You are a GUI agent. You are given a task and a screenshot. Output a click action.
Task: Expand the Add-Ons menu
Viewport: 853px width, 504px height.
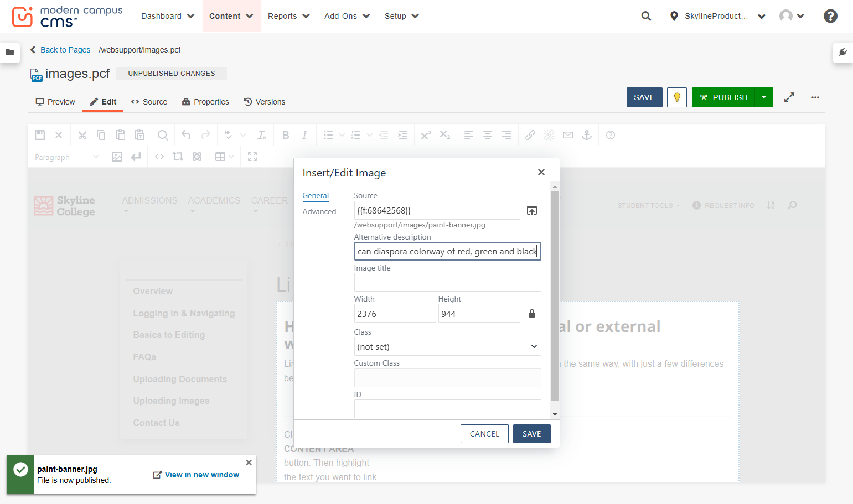[x=347, y=16]
